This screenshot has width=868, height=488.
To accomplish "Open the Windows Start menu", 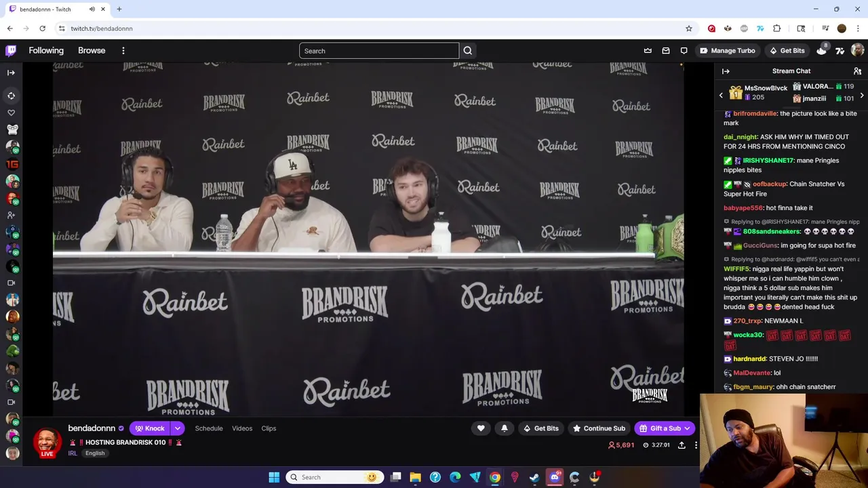I will [x=274, y=477].
